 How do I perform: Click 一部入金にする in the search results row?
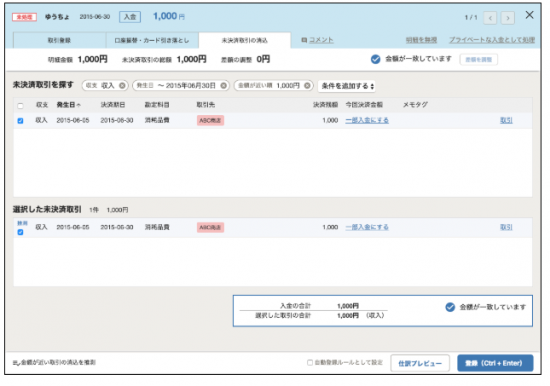(x=367, y=120)
